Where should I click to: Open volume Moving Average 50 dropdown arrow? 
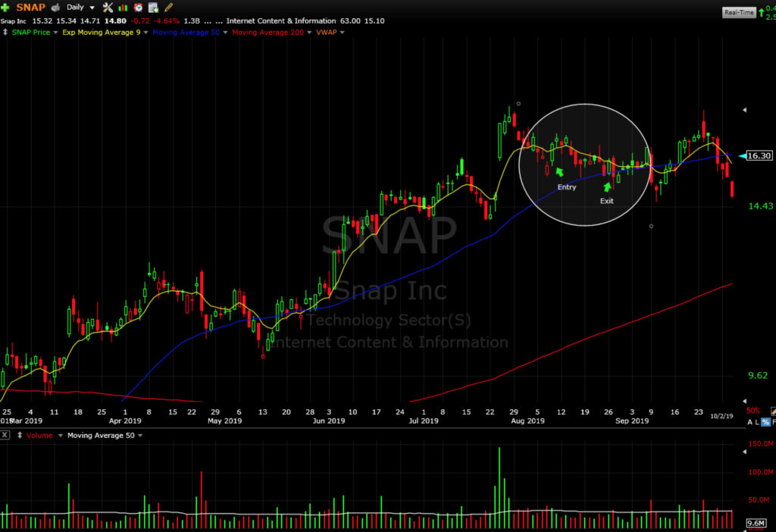point(140,436)
